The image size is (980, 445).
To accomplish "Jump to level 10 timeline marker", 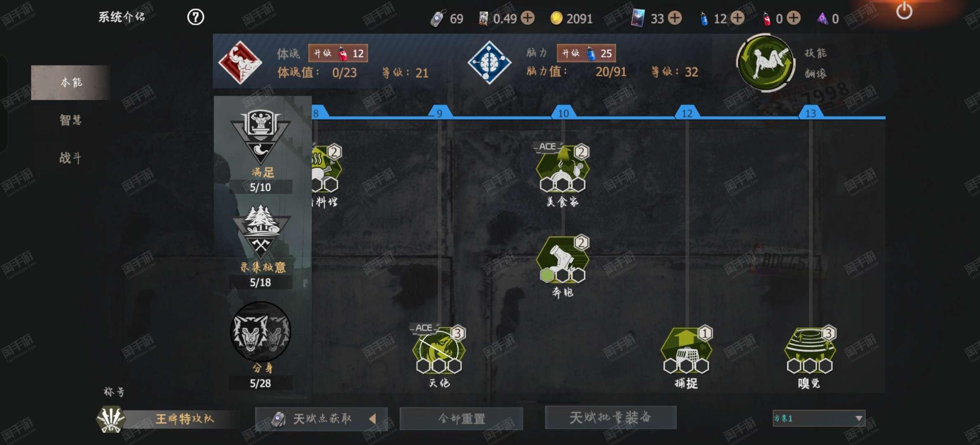I will tap(563, 113).
